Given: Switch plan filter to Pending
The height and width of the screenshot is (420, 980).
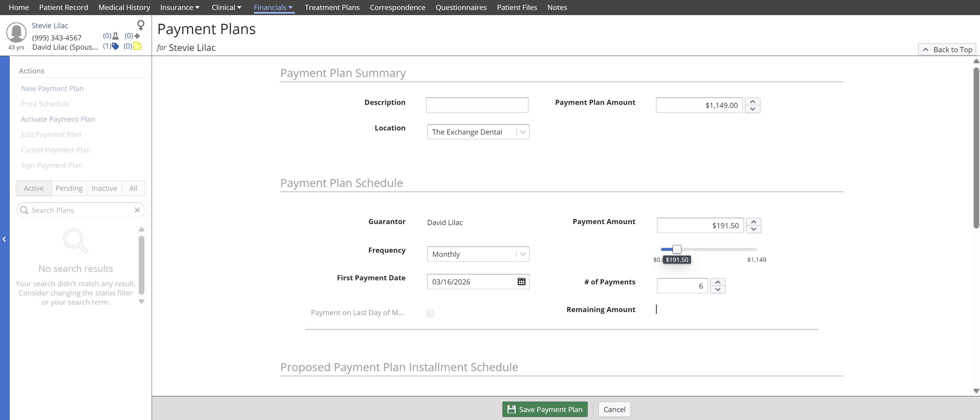Looking at the screenshot, I should (x=69, y=188).
